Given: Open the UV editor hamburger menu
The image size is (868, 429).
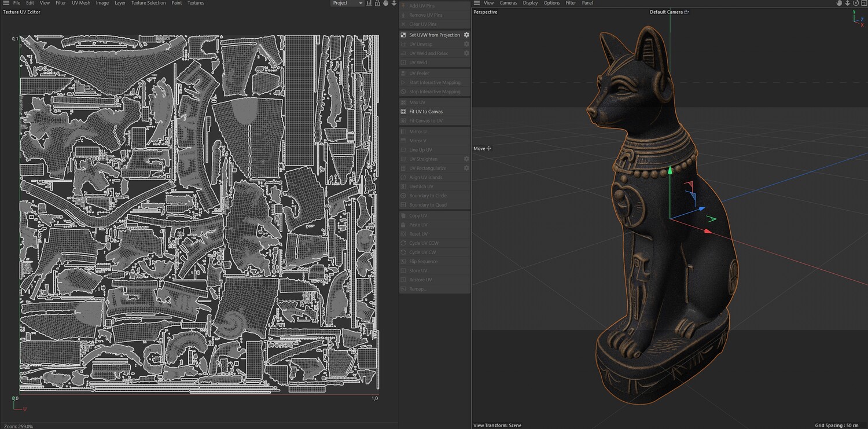Looking at the screenshot, I should pos(6,3).
